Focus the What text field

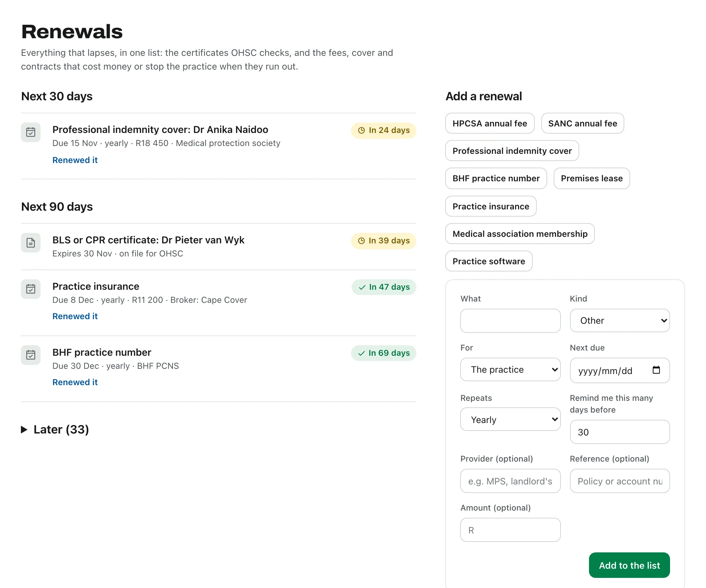pyautogui.click(x=510, y=321)
